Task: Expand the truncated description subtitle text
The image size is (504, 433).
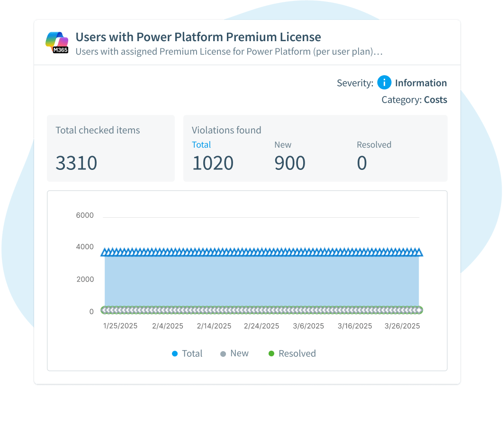Action: pos(229,52)
